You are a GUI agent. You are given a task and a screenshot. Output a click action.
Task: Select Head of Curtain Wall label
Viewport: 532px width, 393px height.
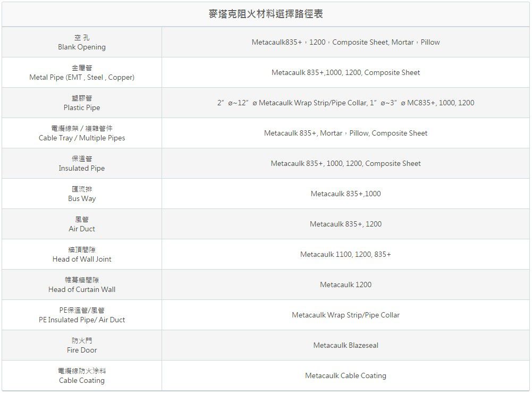82,285
